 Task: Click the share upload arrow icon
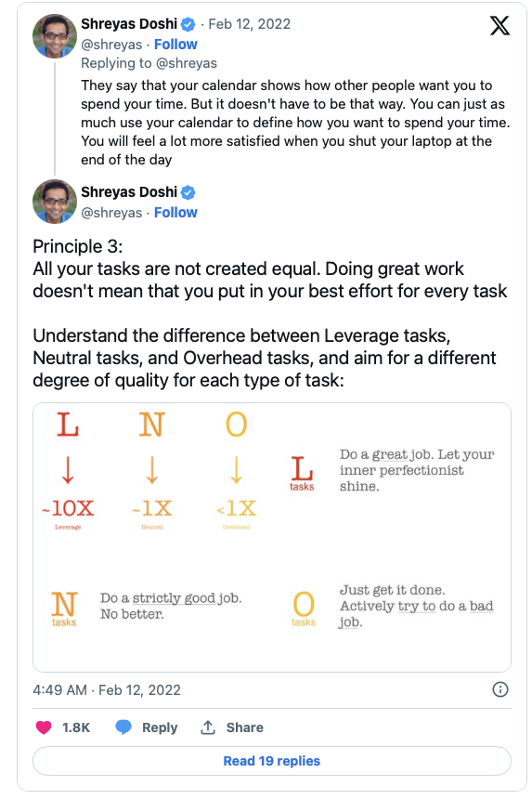pos(208,727)
